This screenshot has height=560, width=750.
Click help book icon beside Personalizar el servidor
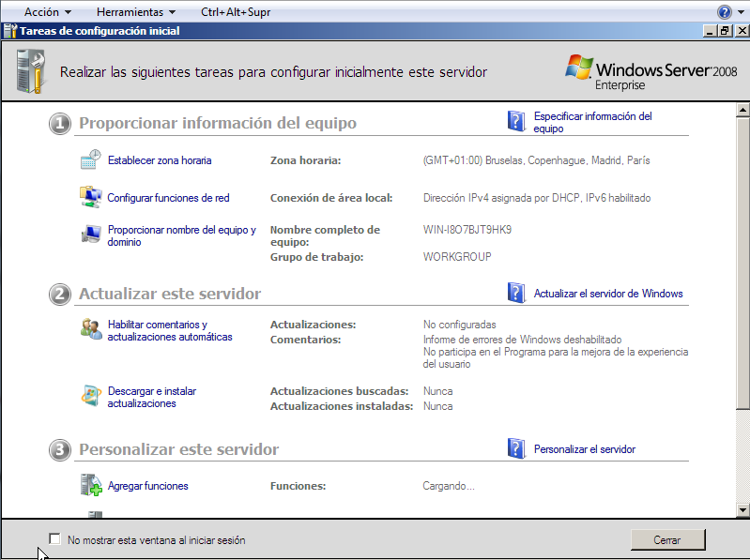pyautogui.click(x=516, y=448)
